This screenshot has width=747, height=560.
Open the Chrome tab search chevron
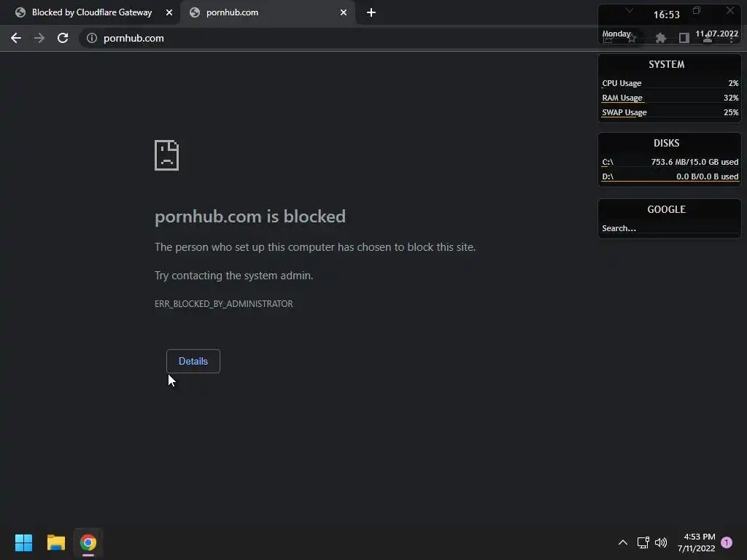coord(630,10)
